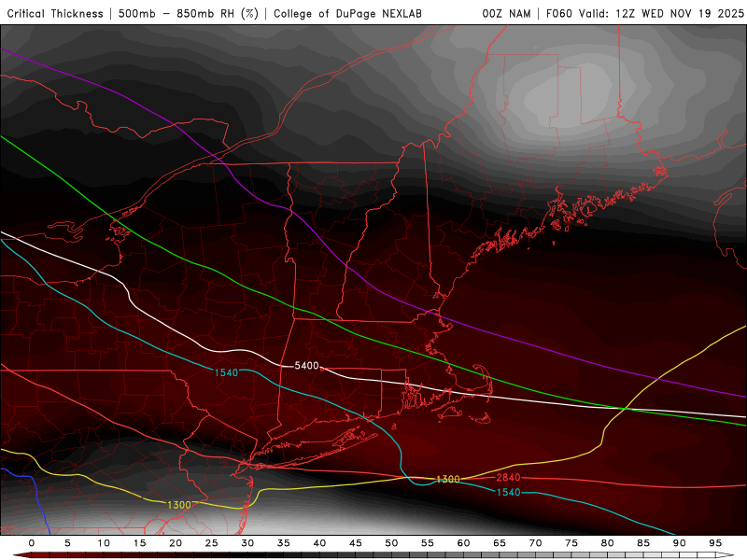This screenshot has width=747, height=560.
Task: Click 'College of DuPage NEXLAB' header text
Action: point(347,14)
